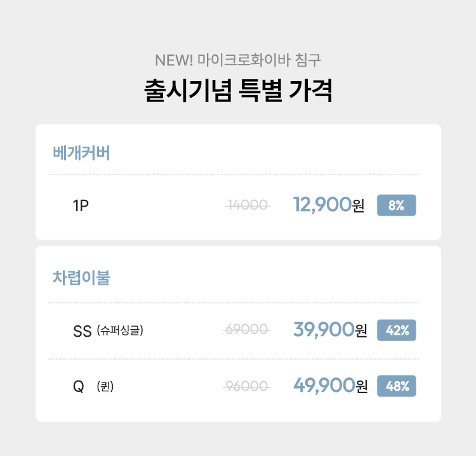This screenshot has height=456, width=476.
Task: Click the (슈퍼싱글) size description
Action: (120, 330)
